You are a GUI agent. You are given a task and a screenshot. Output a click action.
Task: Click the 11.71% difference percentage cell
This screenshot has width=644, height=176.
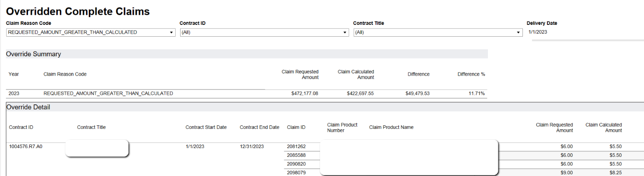point(477,93)
